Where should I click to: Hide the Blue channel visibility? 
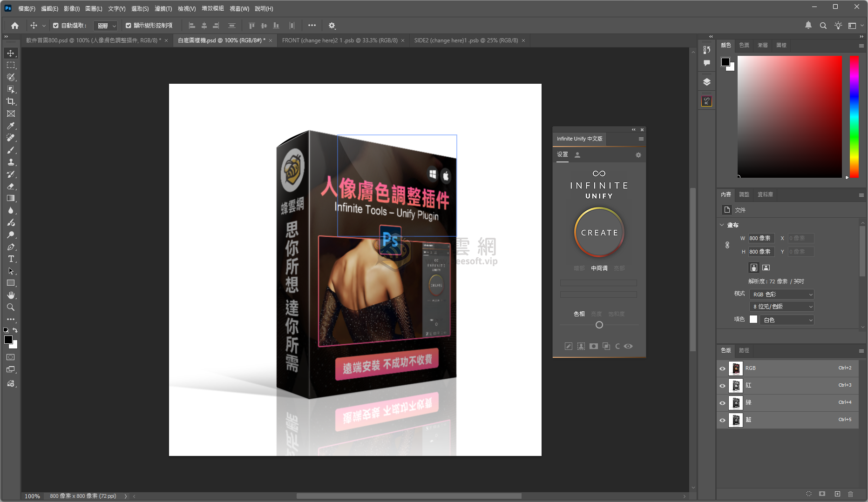click(722, 420)
